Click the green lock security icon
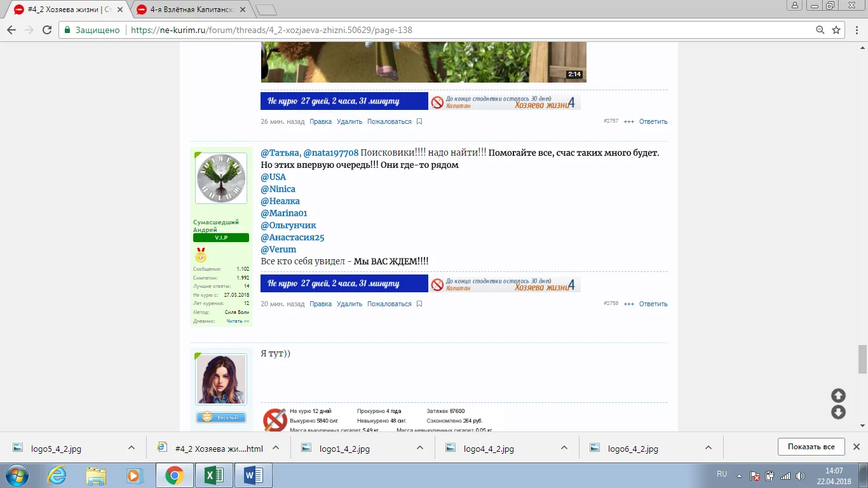868x488 pixels. [67, 30]
